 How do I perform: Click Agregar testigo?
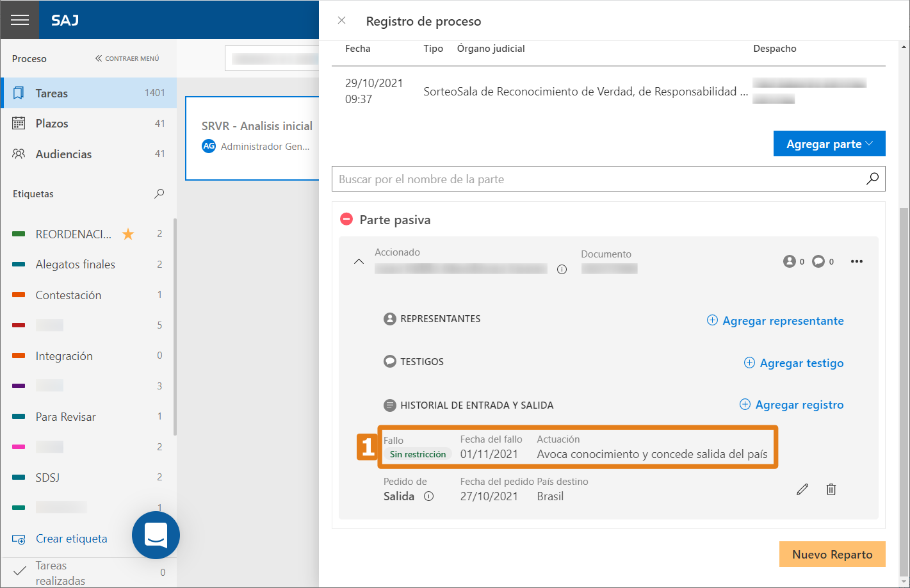793,363
